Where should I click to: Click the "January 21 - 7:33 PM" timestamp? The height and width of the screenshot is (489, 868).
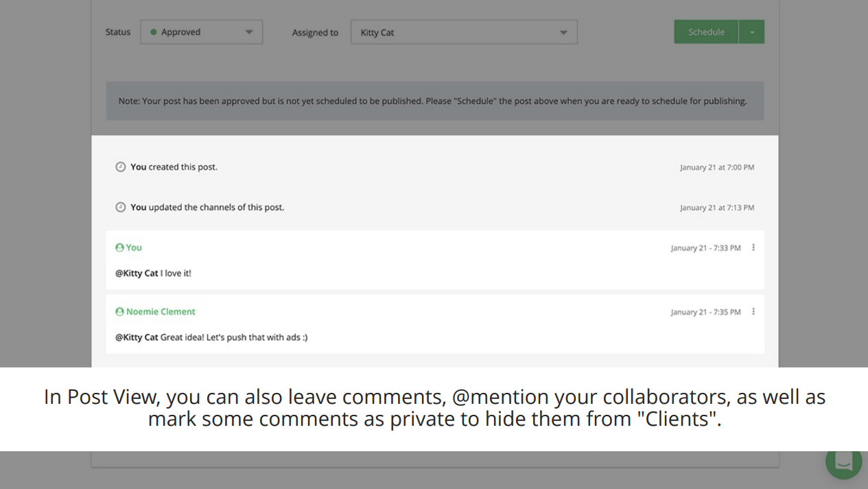click(705, 248)
